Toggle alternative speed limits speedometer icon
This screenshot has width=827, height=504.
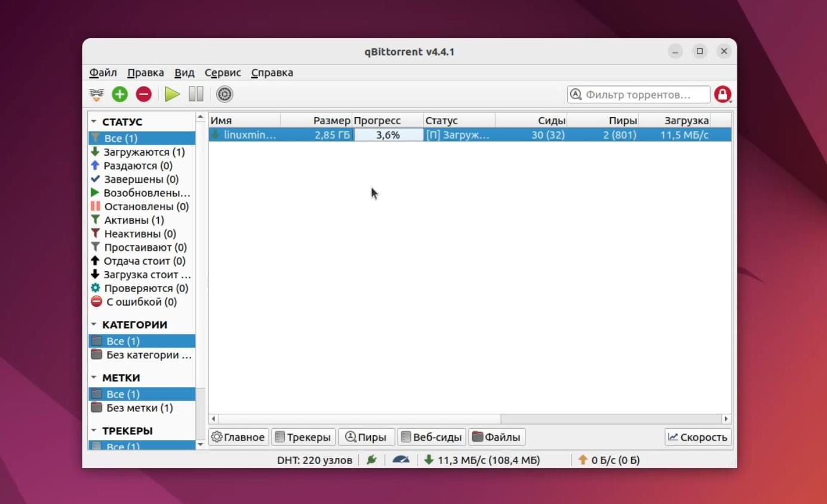tap(401, 460)
